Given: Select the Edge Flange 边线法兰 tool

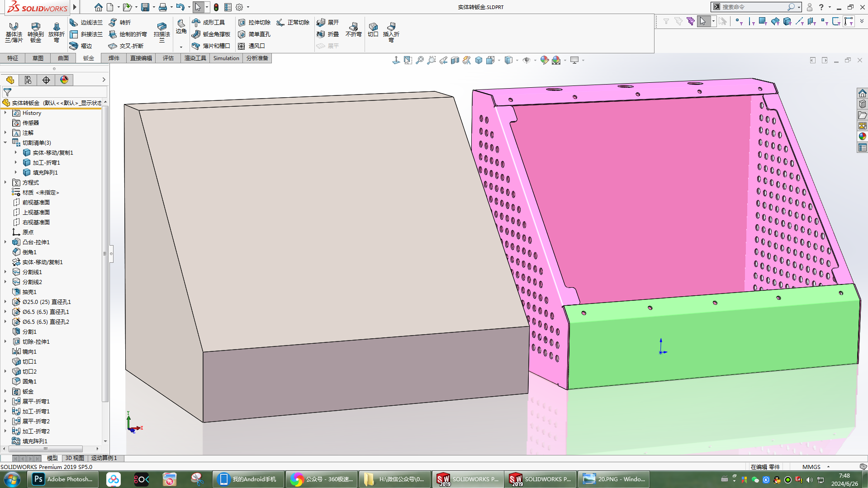Looking at the screenshot, I should (86, 22).
